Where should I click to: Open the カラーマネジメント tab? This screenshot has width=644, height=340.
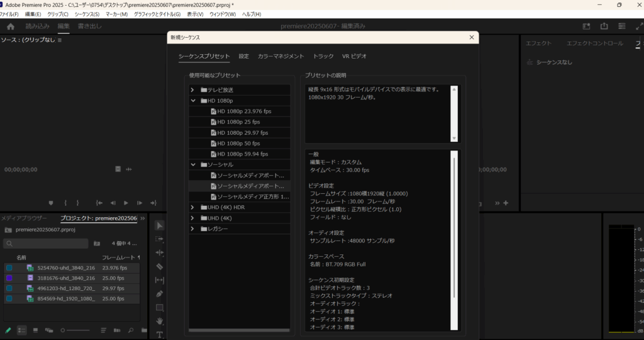tap(280, 57)
